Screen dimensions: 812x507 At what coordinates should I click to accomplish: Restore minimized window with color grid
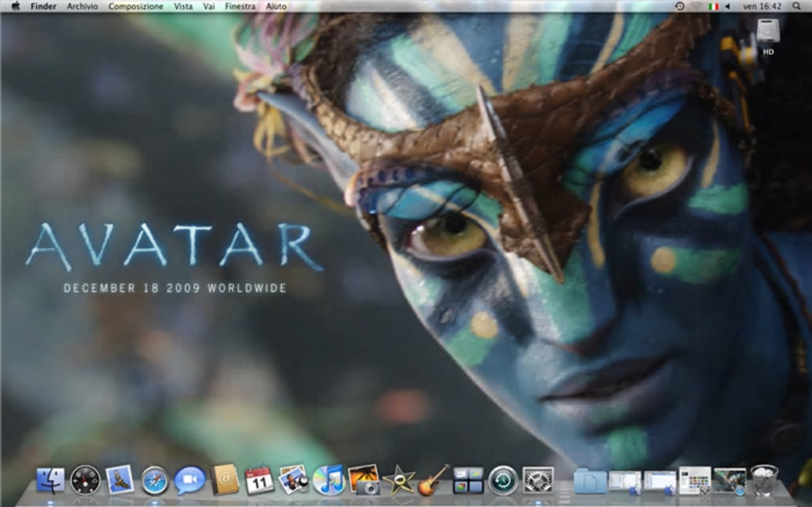(x=694, y=481)
